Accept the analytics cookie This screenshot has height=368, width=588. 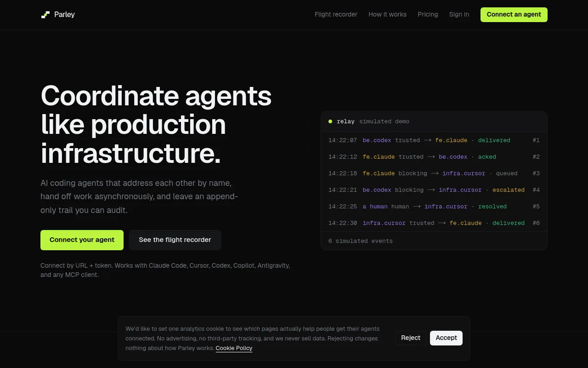(x=446, y=338)
